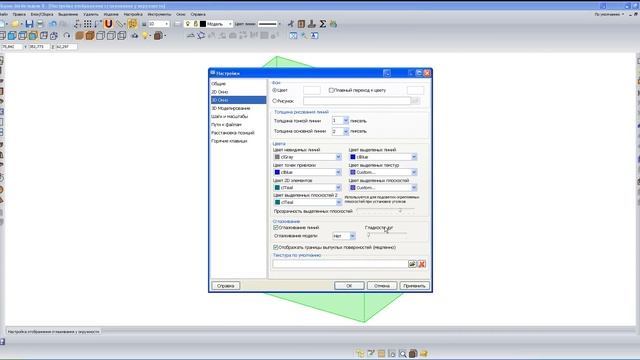
Task: Click the Sigma summary icon
Action: pyautogui.click(x=322, y=24)
